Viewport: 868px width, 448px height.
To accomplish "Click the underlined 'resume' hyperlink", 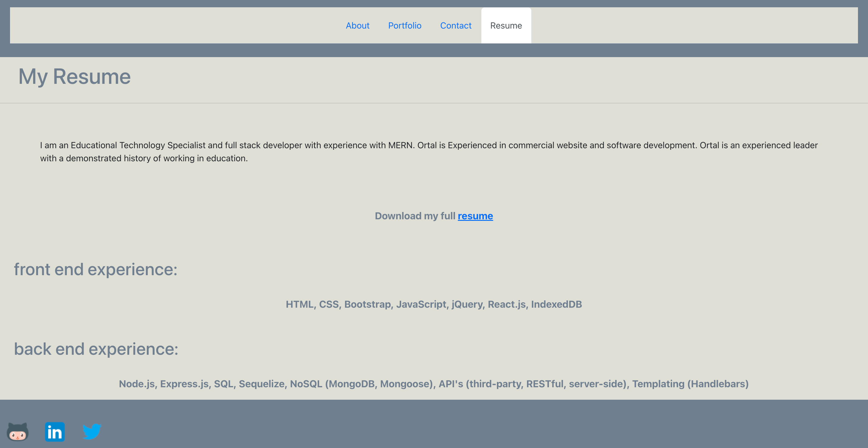I will point(475,216).
